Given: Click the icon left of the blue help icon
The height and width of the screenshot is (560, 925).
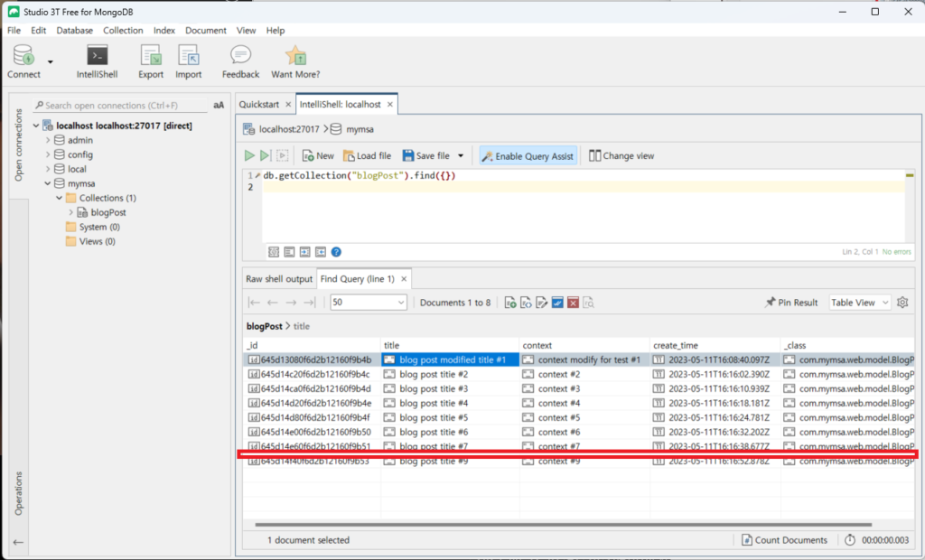Looking at the screenshot, I should (x=321, y=252).
